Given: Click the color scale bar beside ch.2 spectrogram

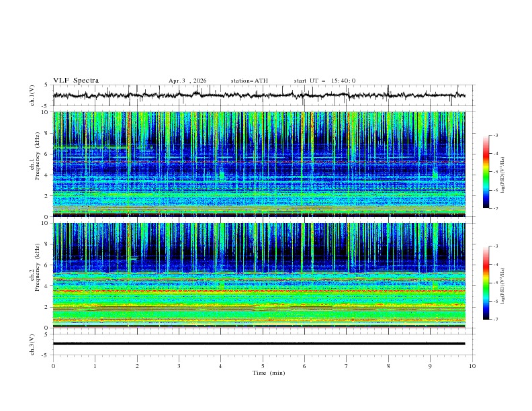Looking at the screenshot, I should coord(486,283).
